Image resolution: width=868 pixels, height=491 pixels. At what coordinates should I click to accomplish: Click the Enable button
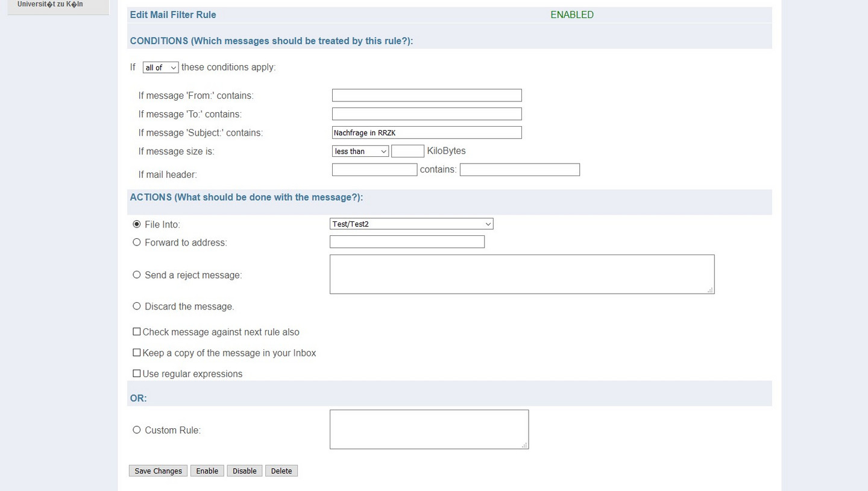[x=207, y=471]
